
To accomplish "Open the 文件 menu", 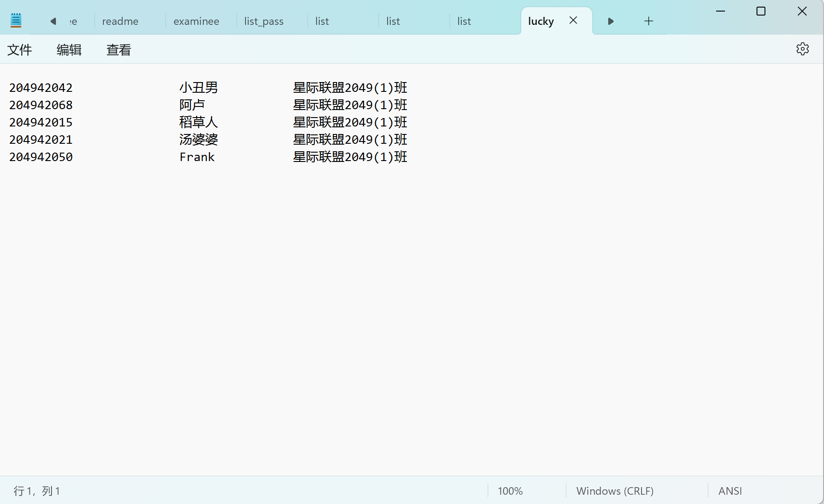I will pyautogui.click(x=20, y=50).
